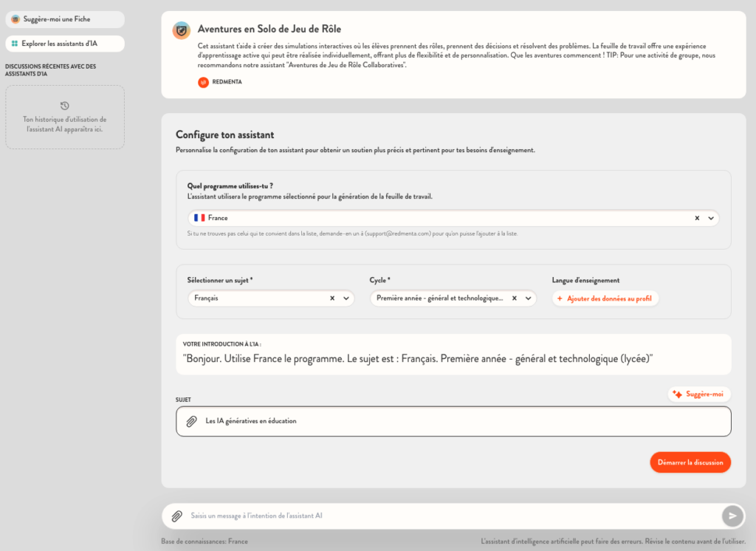Click the paperclip icon in the message bar

click(176, 516)
